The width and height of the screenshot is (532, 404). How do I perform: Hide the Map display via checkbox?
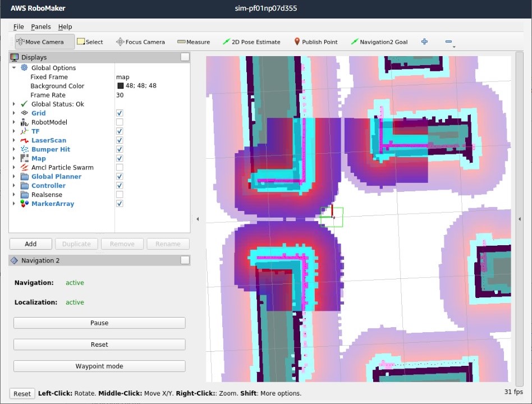[x=120, y=158]
